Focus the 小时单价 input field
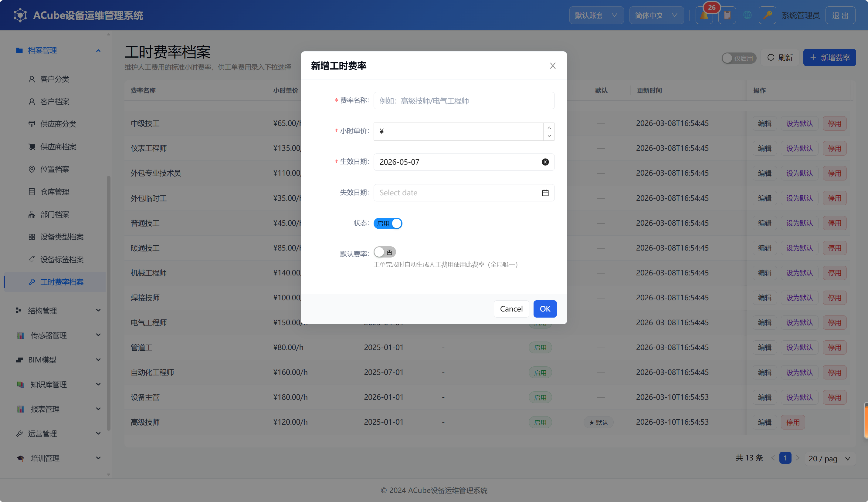This screenshot has height=502, width=868. pos(459,132)
